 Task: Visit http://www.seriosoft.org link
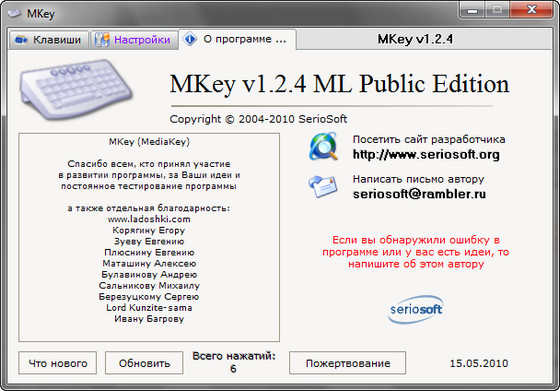[426, 155]
